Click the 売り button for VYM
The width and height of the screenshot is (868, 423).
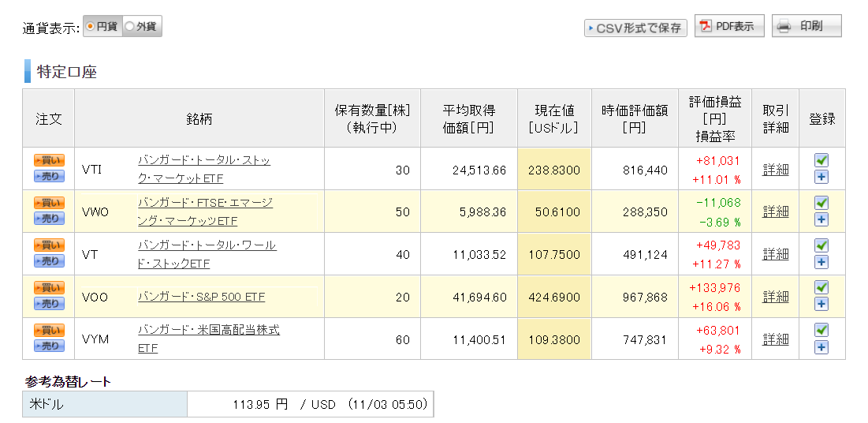(49, 346)
